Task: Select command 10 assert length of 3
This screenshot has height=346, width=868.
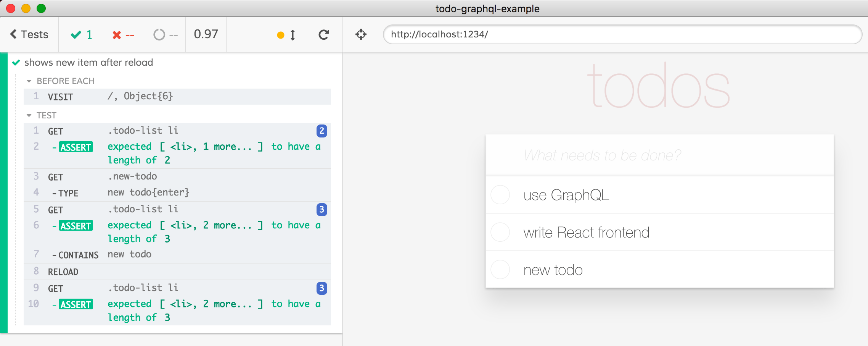Action: click(177, 310)
